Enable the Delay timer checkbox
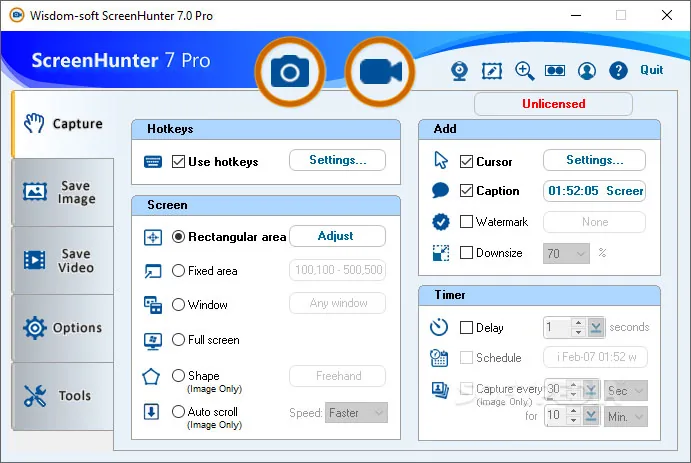The image size is (691, 463). tap(466, 327)
